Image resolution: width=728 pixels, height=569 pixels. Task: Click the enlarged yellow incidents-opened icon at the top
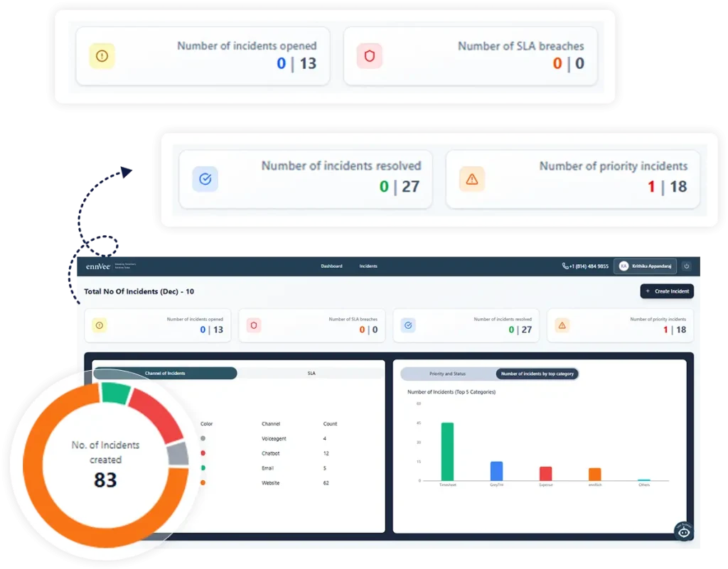[x=102, y=56]
